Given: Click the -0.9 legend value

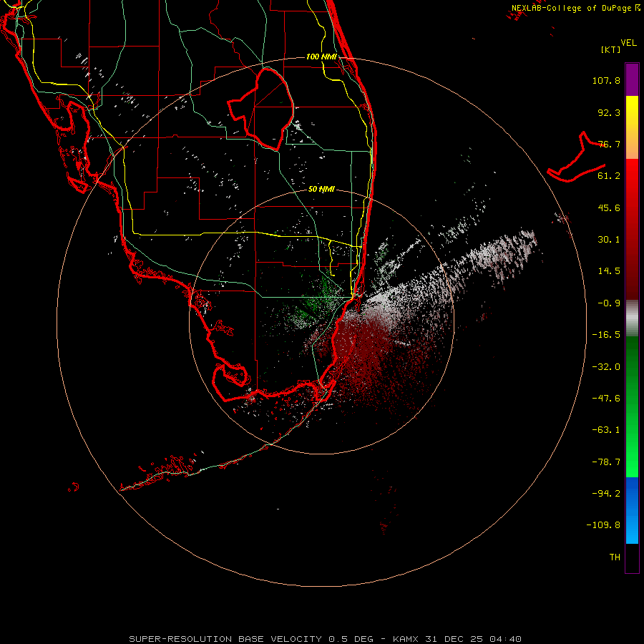Looking at the screenshot, I should (x=609, y=303).
